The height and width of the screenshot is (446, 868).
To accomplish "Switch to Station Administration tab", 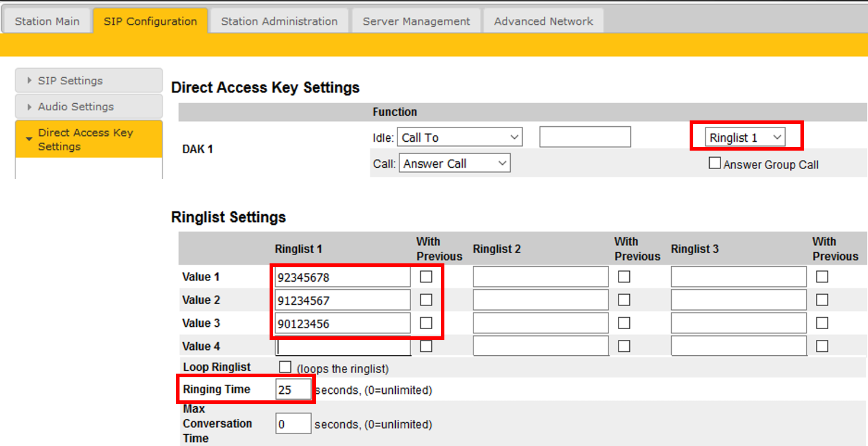I will pos(279,21).
